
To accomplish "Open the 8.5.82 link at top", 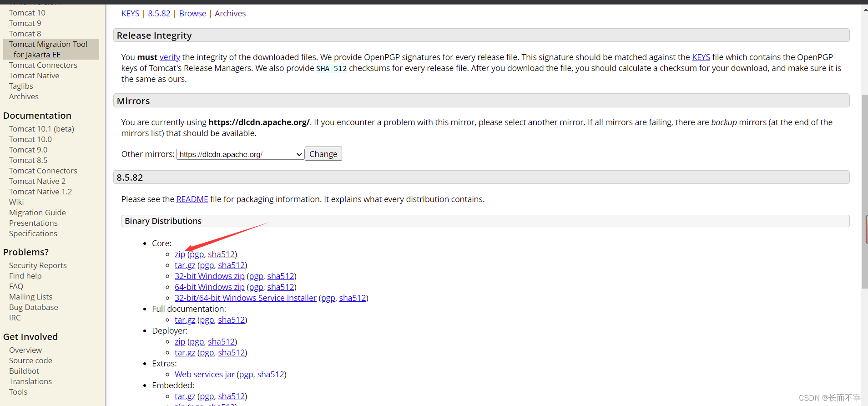I will tap(159, 14).
